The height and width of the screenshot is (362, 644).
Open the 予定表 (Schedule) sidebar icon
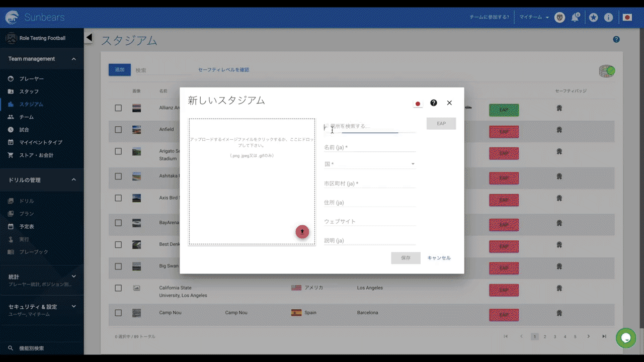(12, 226)
